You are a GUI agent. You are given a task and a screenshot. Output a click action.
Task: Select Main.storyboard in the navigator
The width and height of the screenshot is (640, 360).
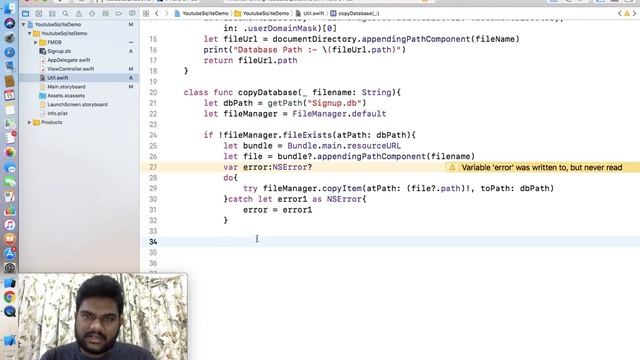tap(66, 87)
